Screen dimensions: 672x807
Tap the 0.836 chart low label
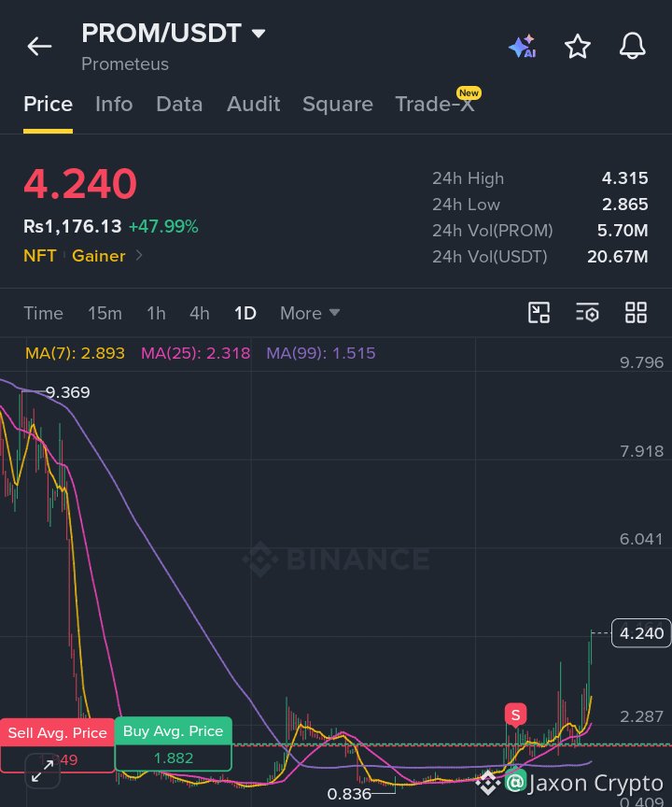[x=349, y=794]
